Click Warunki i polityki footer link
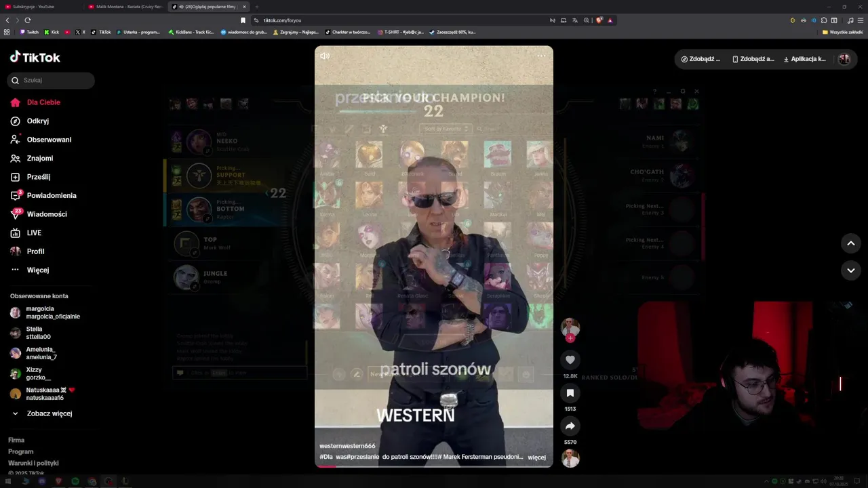 pyautogui.click(x=33, y=463)
